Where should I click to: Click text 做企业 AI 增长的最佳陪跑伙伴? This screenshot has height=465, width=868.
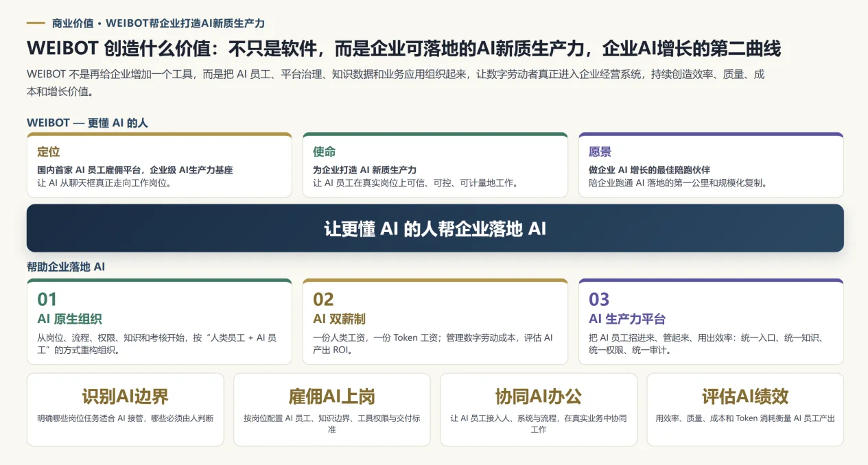(x=649, y=169)
